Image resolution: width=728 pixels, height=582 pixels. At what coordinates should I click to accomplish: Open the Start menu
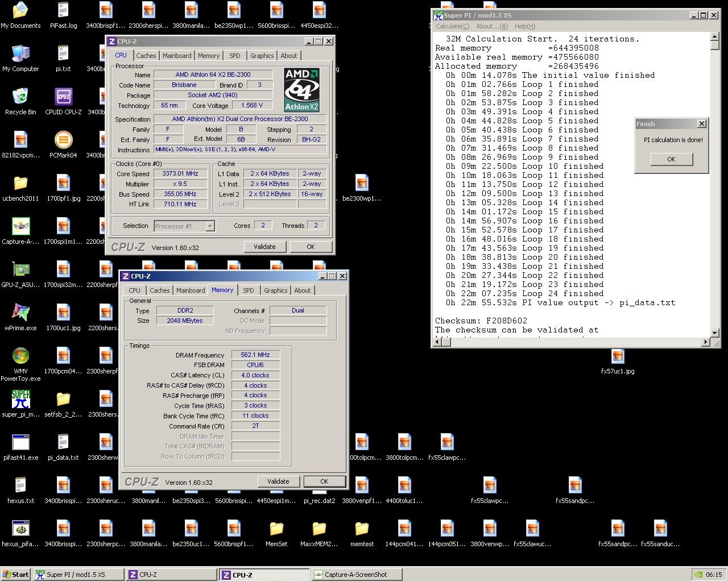[16, 575]
